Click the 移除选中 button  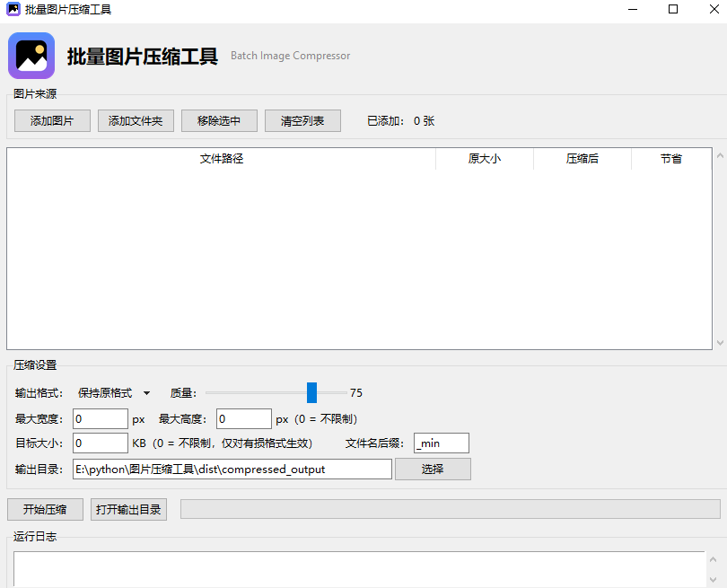[219, 121]
